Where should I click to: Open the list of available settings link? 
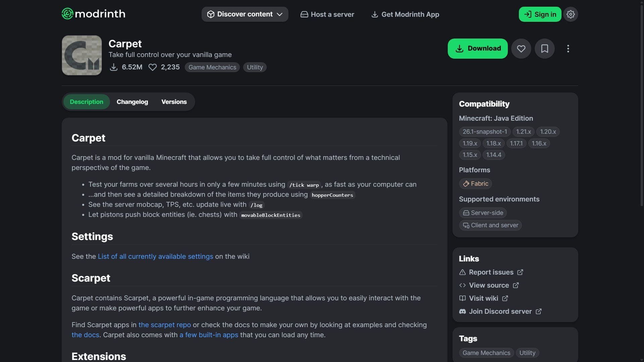click(155, 256)
